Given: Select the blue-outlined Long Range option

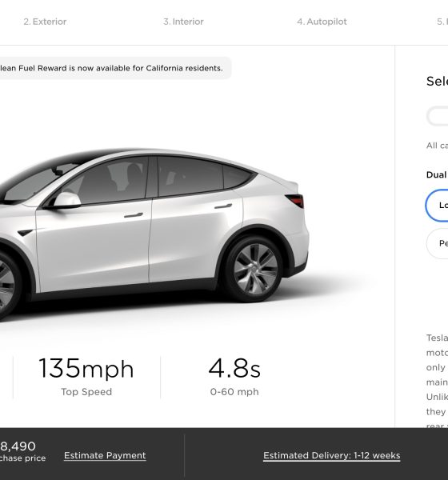Looking at the screenshot, I should pyautogui.click(x=437, y=205).
